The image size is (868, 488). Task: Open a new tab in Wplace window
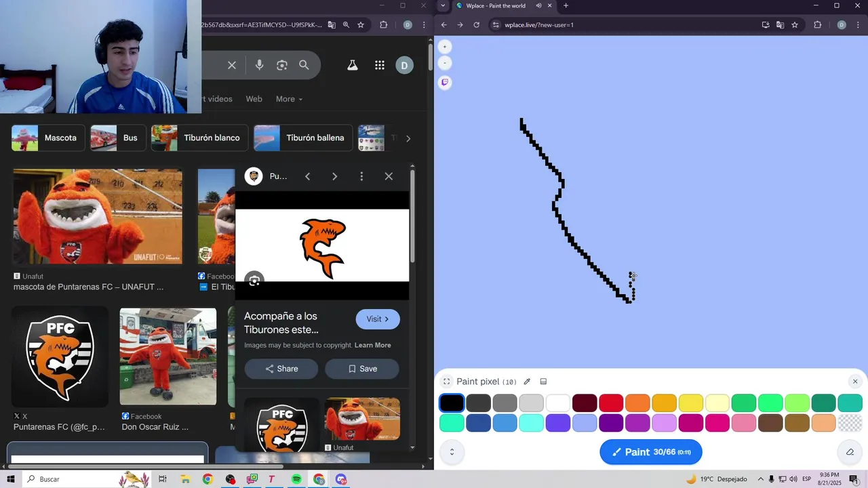coord(566,5)
